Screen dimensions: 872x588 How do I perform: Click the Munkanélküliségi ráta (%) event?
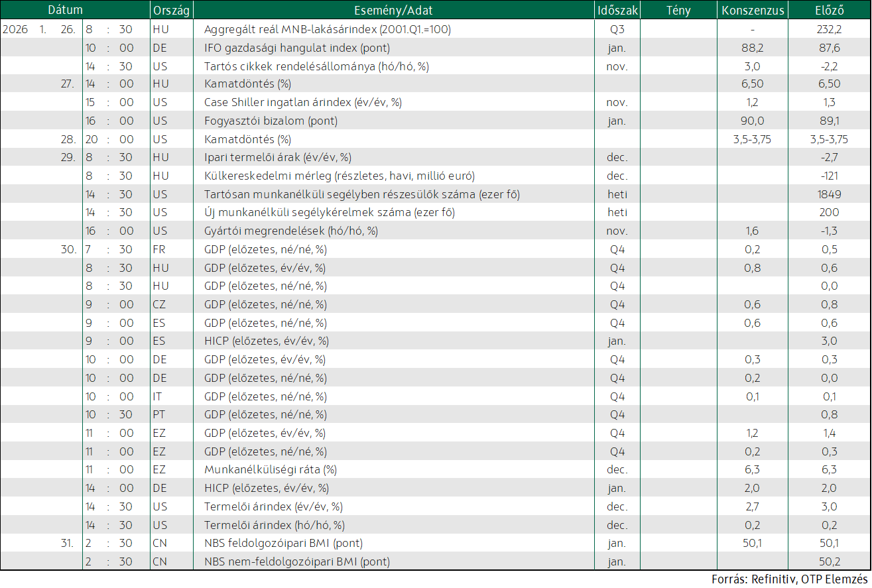[x=271, y=470]
